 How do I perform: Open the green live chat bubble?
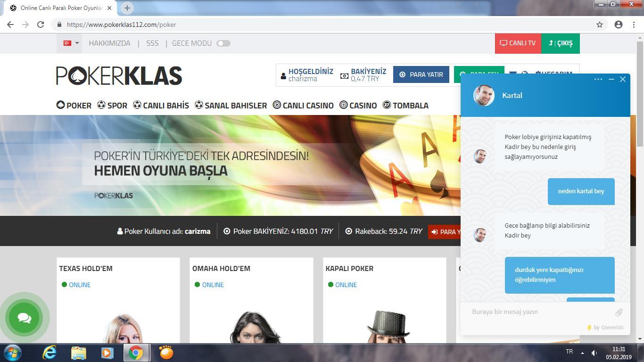point(24,318)
